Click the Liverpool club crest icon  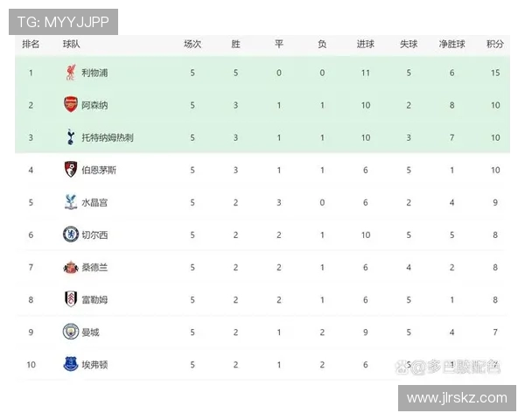pos(70,73)
